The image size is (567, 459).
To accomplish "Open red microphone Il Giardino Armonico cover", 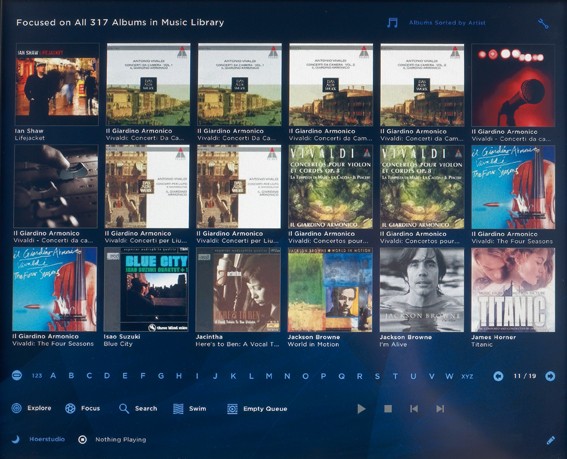I will click(x=513, y=85).
